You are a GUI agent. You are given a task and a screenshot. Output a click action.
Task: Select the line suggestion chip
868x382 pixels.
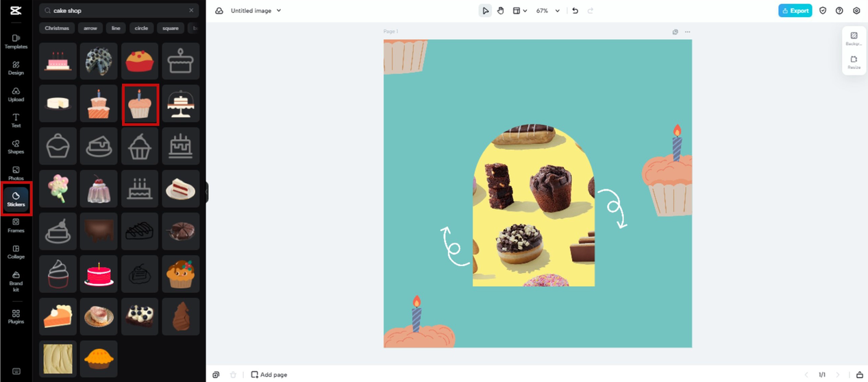[x=116, y=28]
